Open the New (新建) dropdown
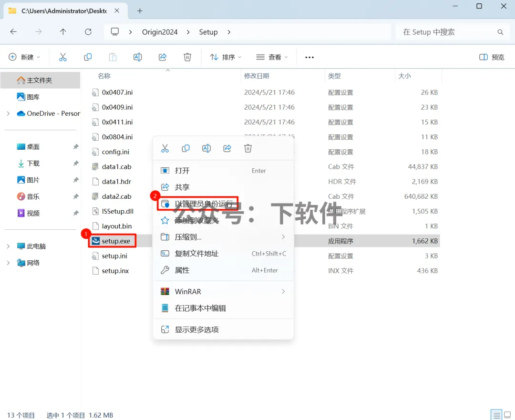The height and width of the screenshot is (420, 515). click(x=25, y=57)
